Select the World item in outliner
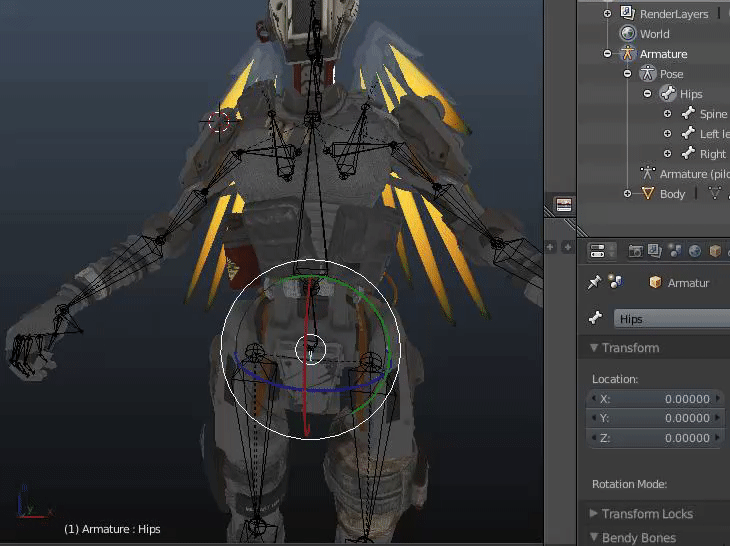Screen dimensions: 730x546 654,34
